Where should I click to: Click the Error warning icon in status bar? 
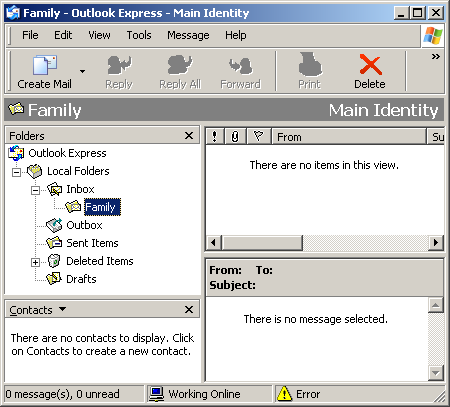tap(284, 394)
